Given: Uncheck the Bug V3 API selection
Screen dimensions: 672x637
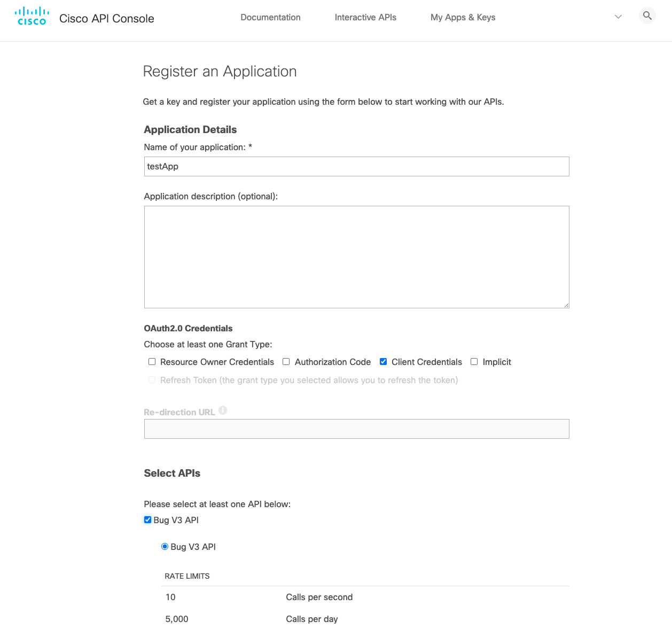Looking at the screenshot, I should coord(147,519).
